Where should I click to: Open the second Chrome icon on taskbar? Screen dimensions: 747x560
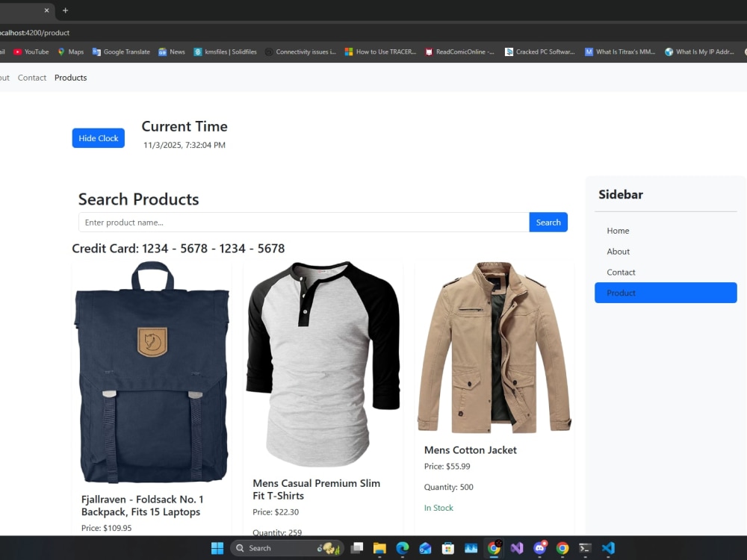[x=562, y=548]
